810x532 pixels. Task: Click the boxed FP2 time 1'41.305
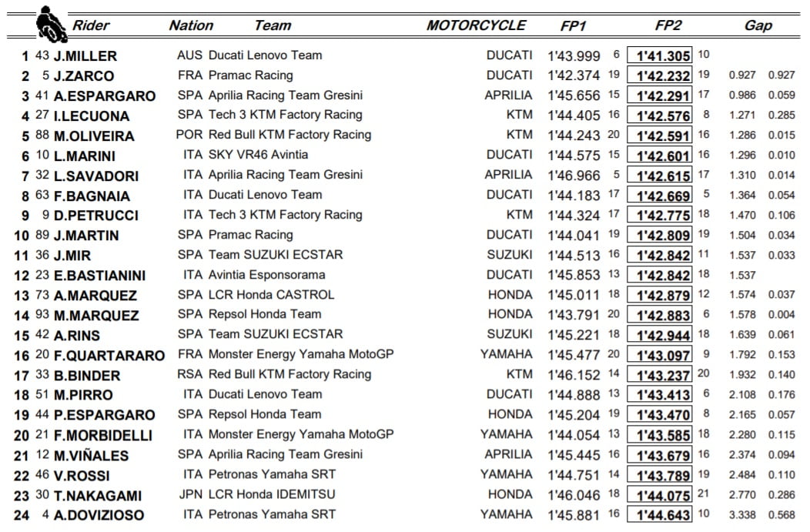coord(660,55)
